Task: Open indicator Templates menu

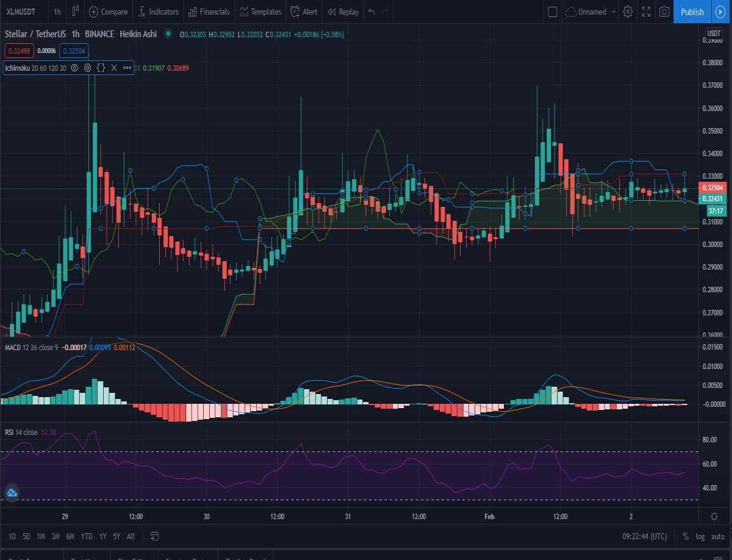Action: tap(260, 12)
